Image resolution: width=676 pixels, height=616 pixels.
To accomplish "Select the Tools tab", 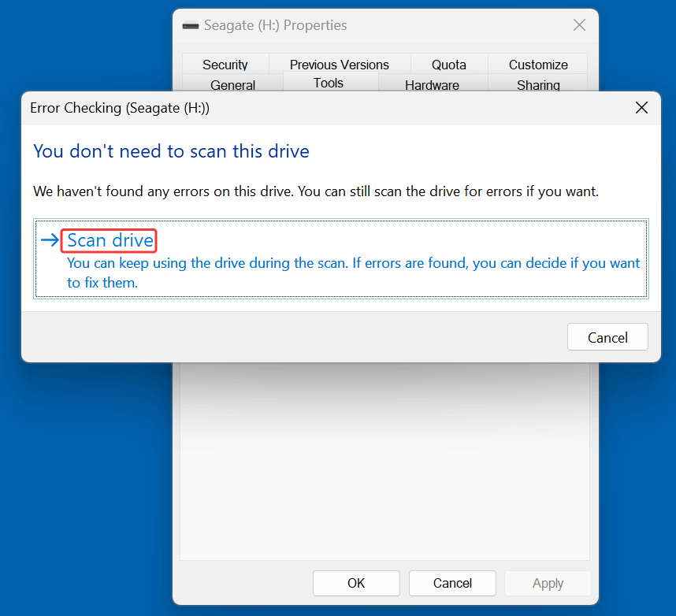I will [x=329, y=82].
